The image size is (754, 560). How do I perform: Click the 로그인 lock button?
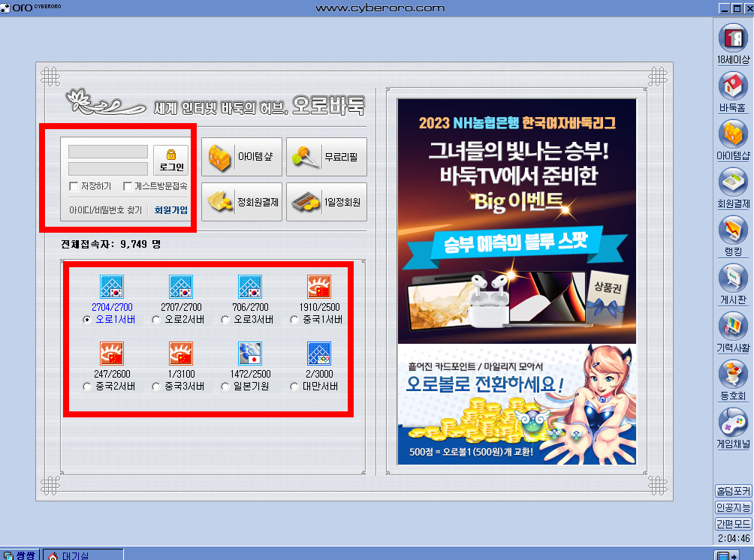170,160
